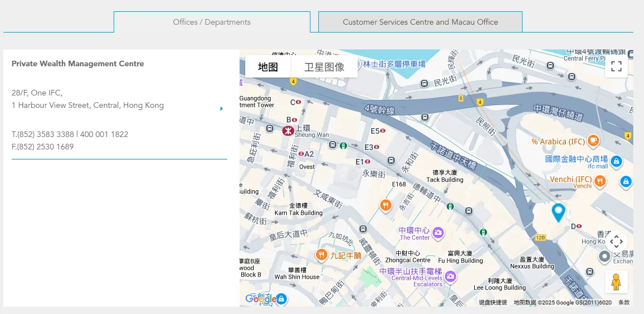Click the blue location pin marker
The image size is (644, 314).
(558, 212)
